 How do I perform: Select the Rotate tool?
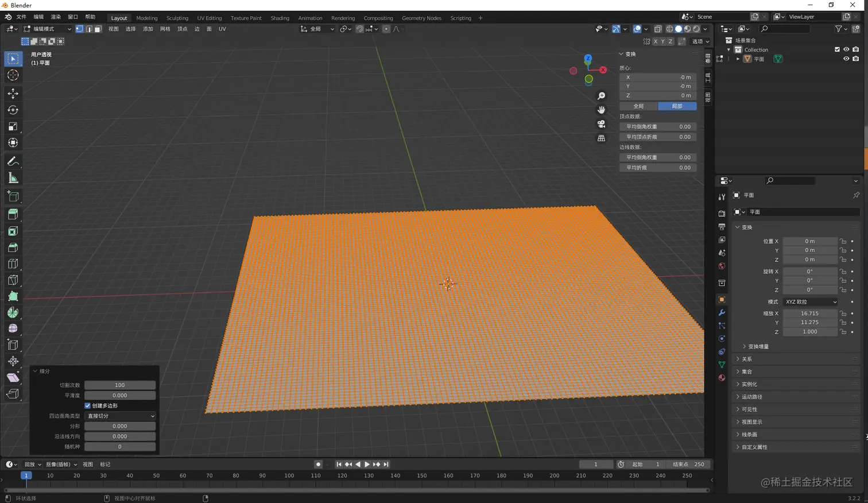(13, 110)
